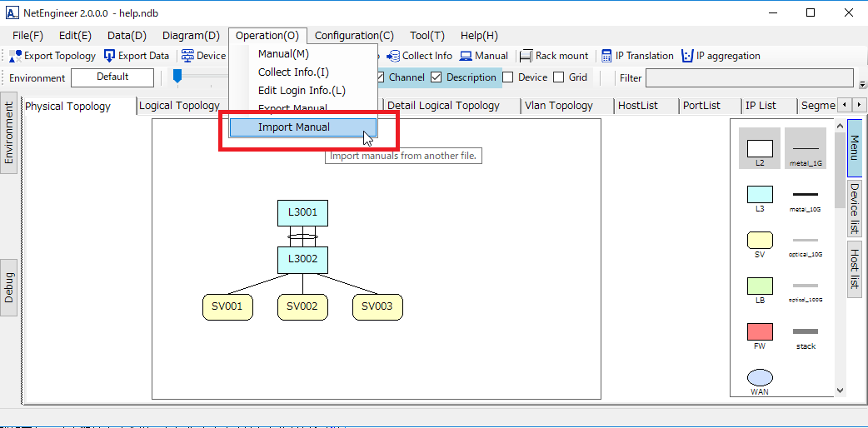Viewport: 868px width, 428px height.
Task: Pick the FW firewall shape in palette
Action: pos(760,332)
